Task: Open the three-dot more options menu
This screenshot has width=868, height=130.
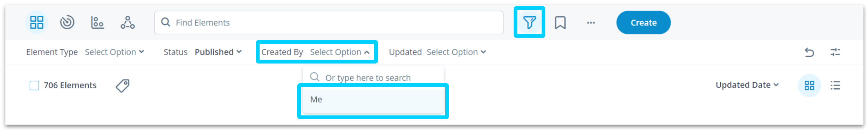Action: click(x=591, y=23)
